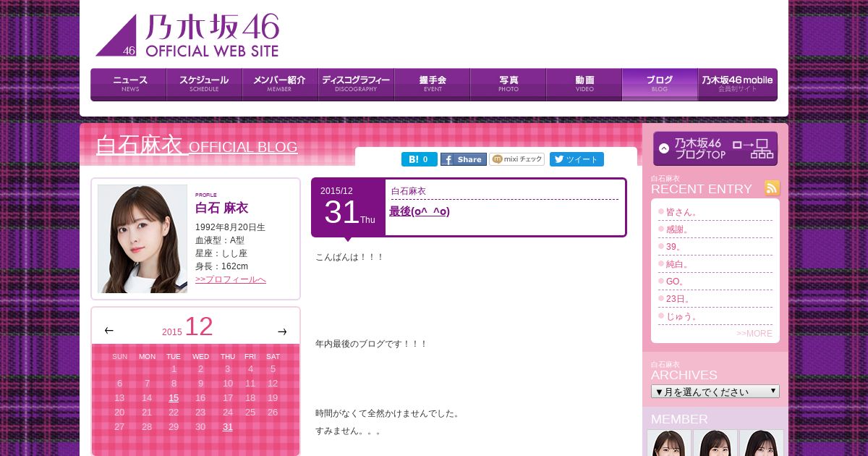Open the ブログ BLOG nav tab
Screen dimensions: 868x456
(x=660, y=84)
